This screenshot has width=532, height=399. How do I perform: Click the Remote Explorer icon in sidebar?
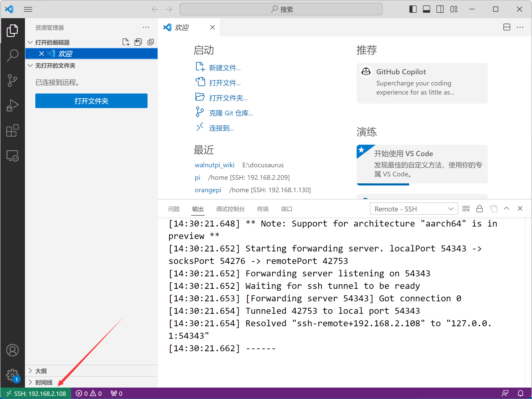[12, 155]
